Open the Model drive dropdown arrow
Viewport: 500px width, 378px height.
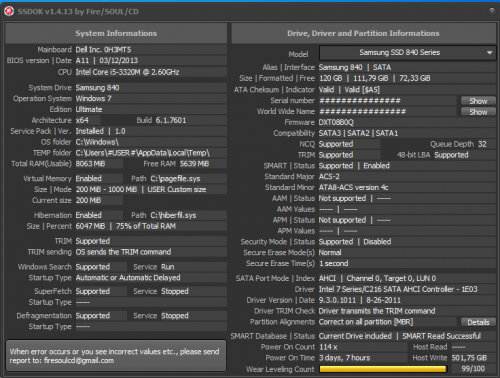(489, 53)
